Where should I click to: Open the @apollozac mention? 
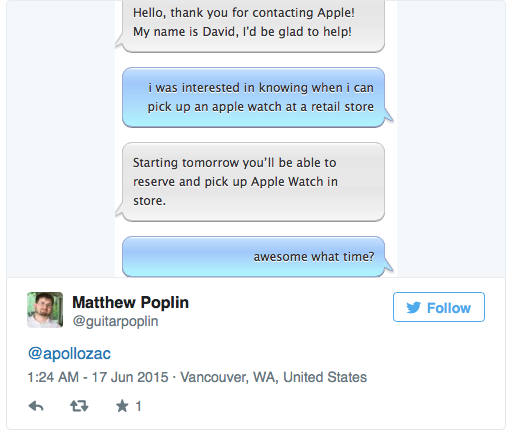pyautogui.click(x=69, y=353)
